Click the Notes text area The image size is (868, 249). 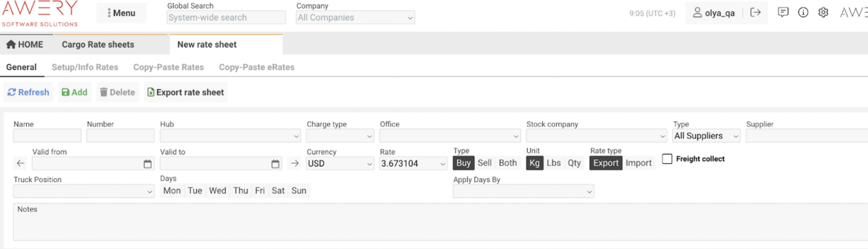[440, 222]
